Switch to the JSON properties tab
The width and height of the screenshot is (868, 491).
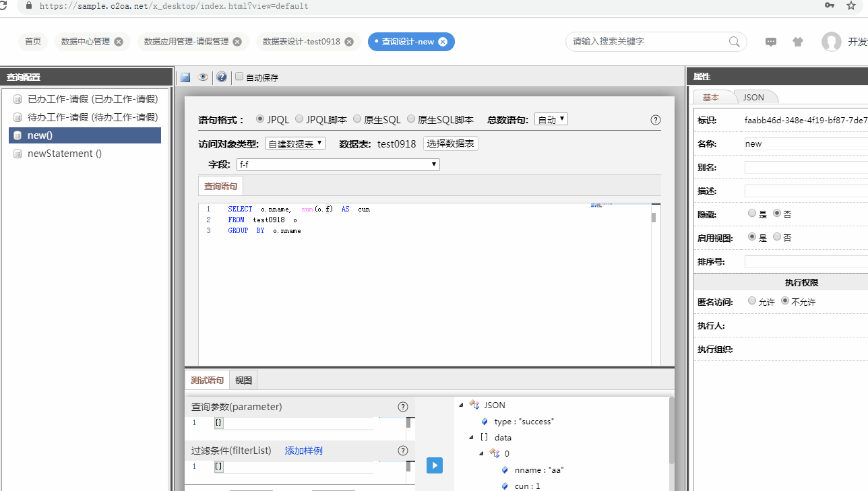753,97
